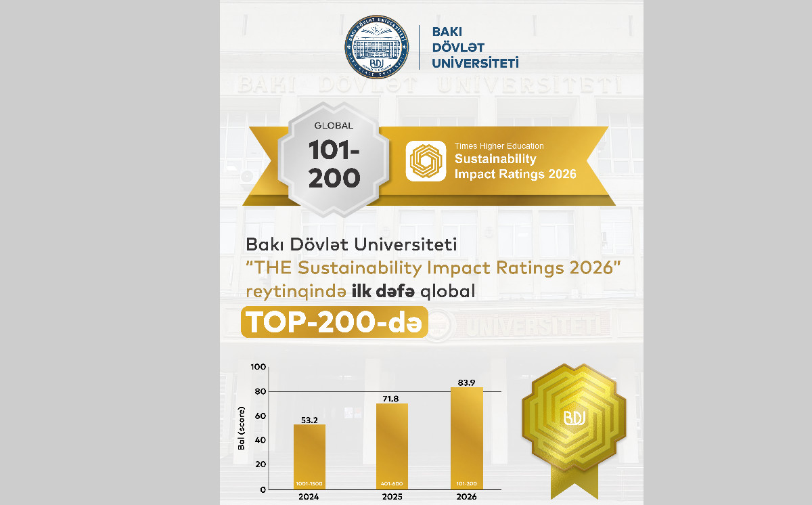Click the gold 'TOP-200-də' label
812x505 pixels.
coord(335,323)
